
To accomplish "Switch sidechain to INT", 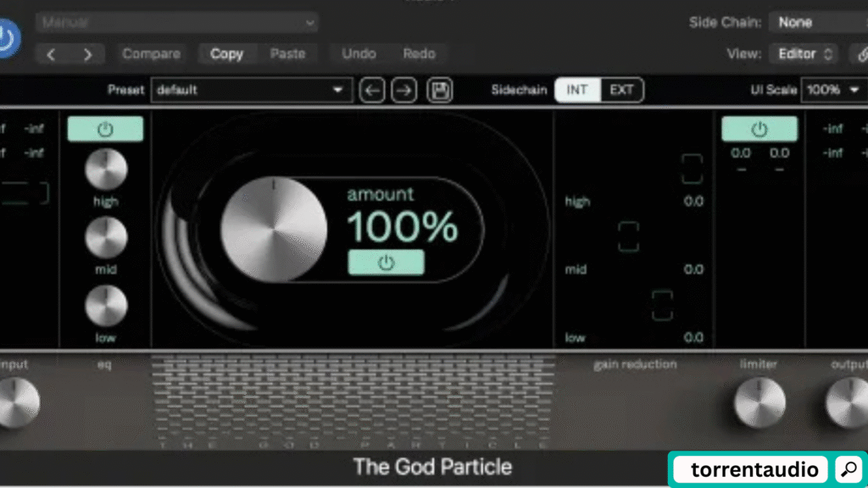I will (577, 90).
